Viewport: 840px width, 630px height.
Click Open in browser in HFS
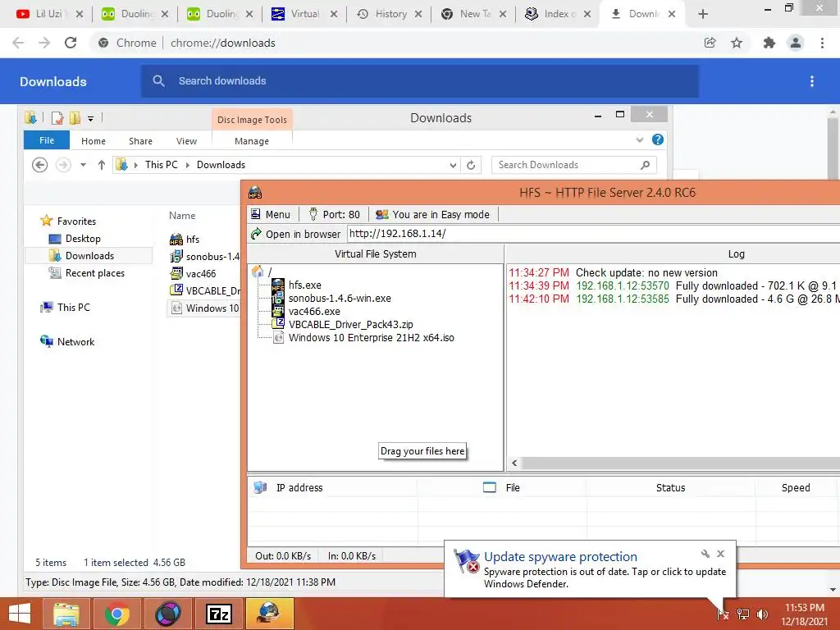click(295, 234)
